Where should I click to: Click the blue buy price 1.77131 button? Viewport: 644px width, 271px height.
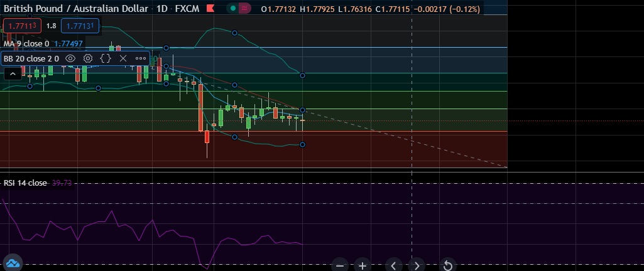point(80,26)
